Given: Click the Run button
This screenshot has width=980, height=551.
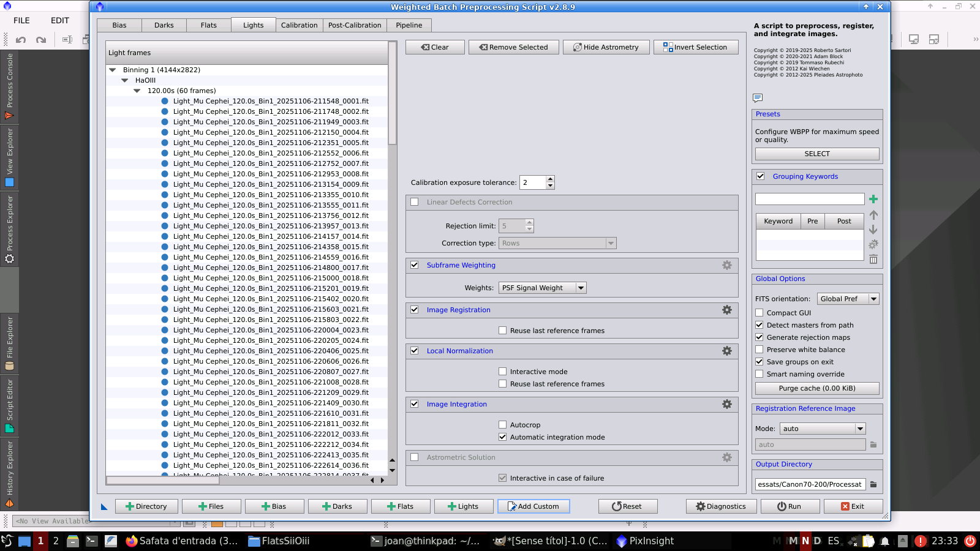Looking at the screenshot, I should [x=789, y=506].
